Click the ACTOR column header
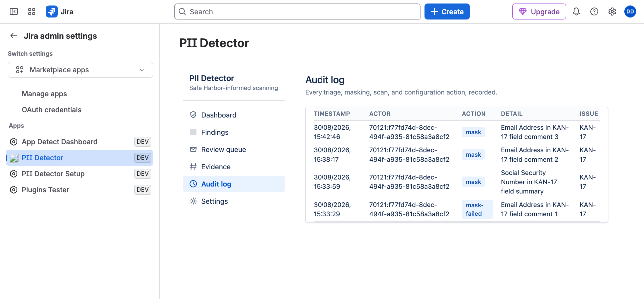 coord(380,114)
